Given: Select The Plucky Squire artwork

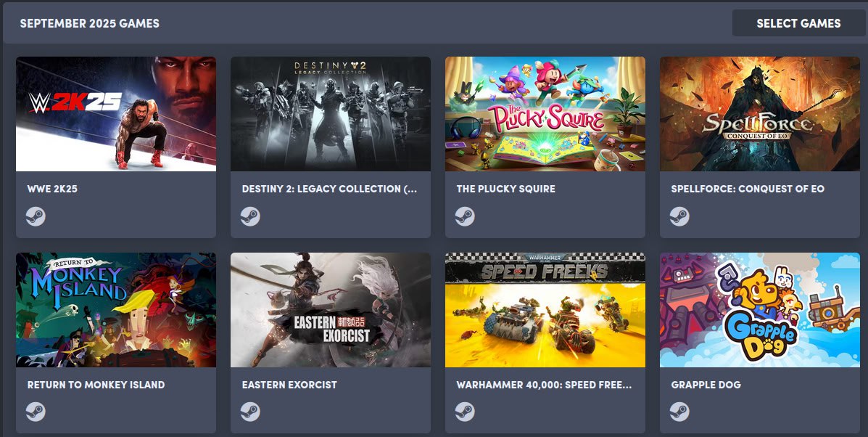Looking at the screenshot, I should (x=545, y=113).
